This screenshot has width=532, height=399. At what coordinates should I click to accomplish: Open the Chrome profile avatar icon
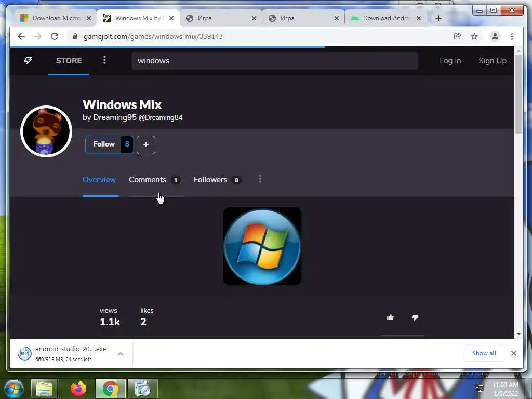[x=495, y=36]
